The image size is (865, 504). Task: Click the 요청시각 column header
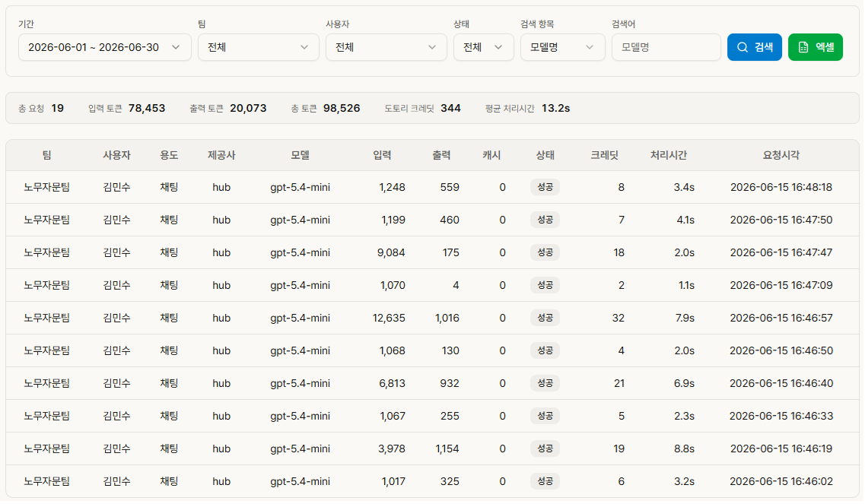pos(781,156)
